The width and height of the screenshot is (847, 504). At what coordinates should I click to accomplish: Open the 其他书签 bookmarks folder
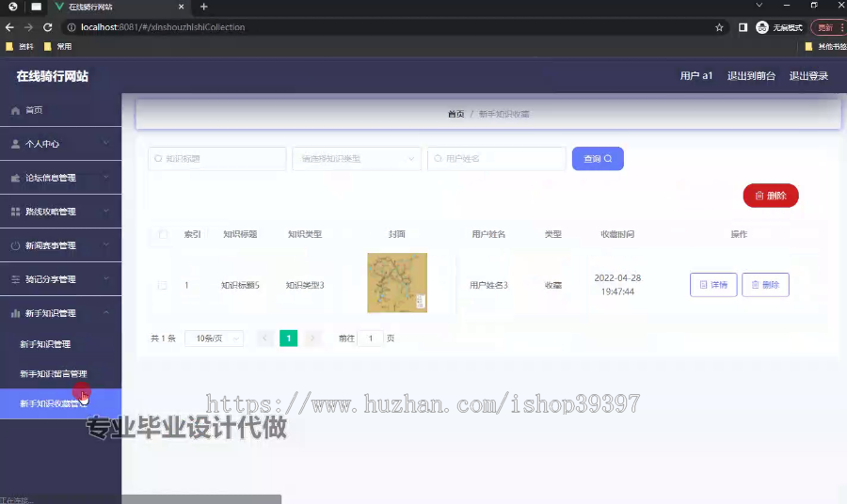tap(825, 46)
